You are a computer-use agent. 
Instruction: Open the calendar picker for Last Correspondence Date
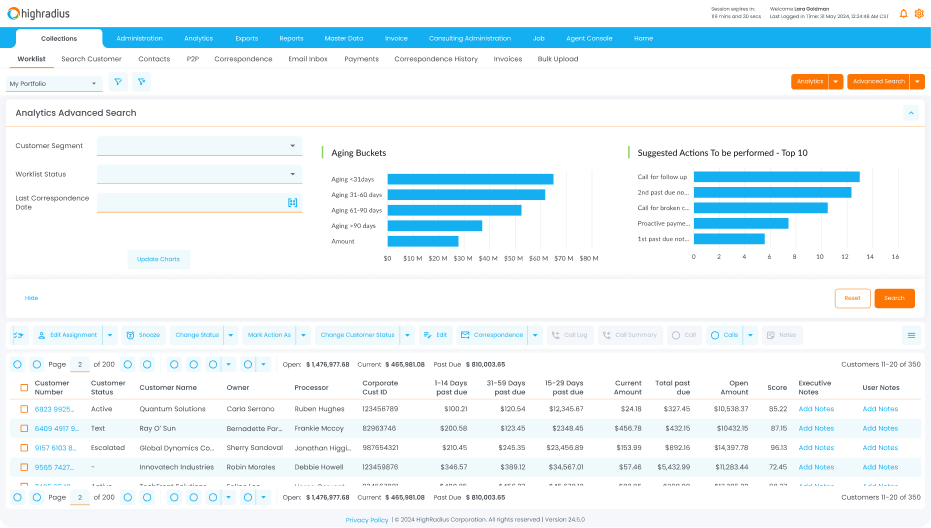[293, 203]
